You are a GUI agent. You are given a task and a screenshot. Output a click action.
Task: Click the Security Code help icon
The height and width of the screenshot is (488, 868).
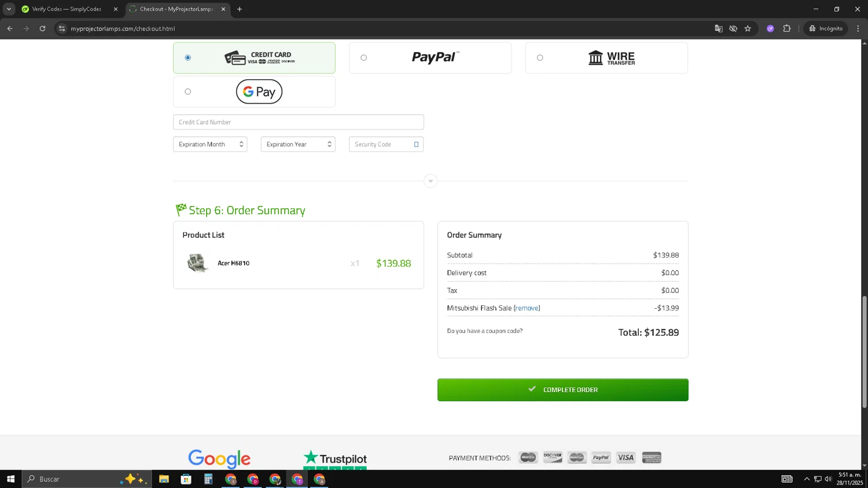416,145
